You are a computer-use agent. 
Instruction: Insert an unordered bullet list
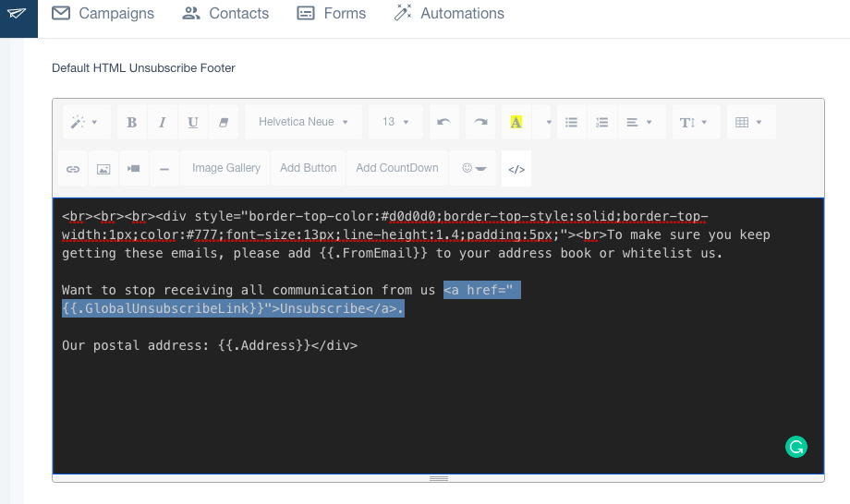[x=572, y=122]
